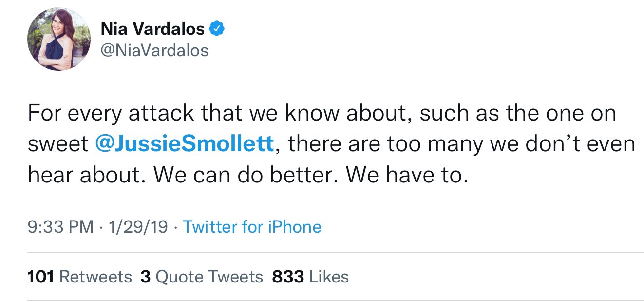Screen dimensions: 644x302
Task: View the 833 Likes list
Action: (310, 277)
